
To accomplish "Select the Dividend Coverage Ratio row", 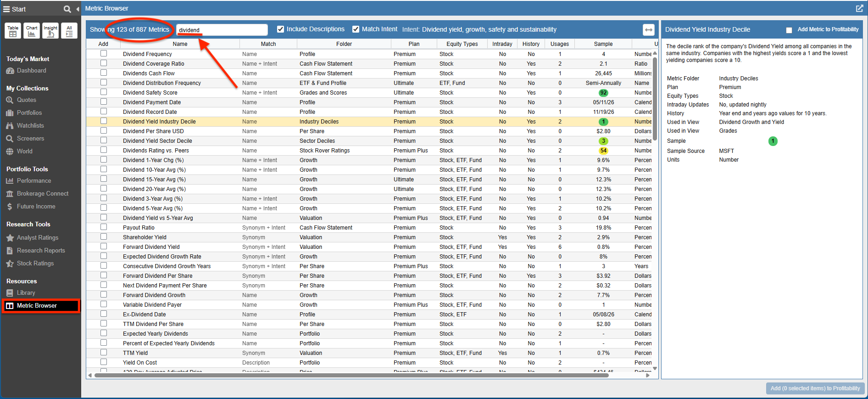I will tap(369, 64).
